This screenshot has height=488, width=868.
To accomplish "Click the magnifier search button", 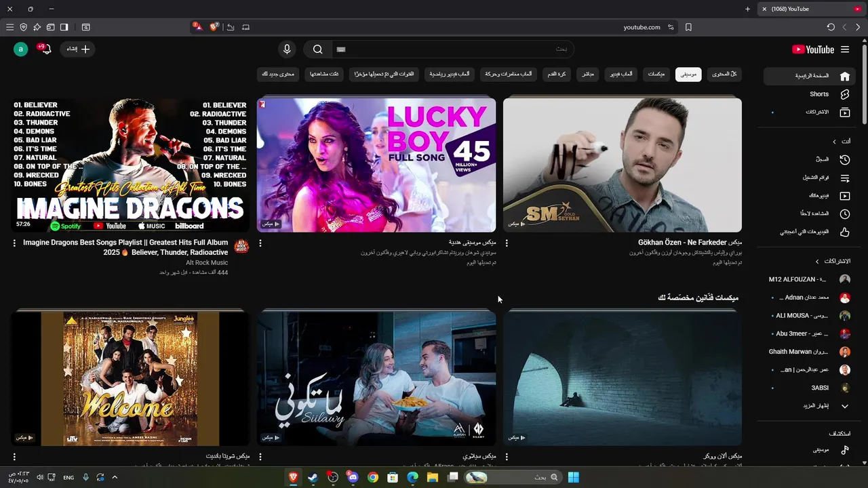I will [x=317, y=49].
